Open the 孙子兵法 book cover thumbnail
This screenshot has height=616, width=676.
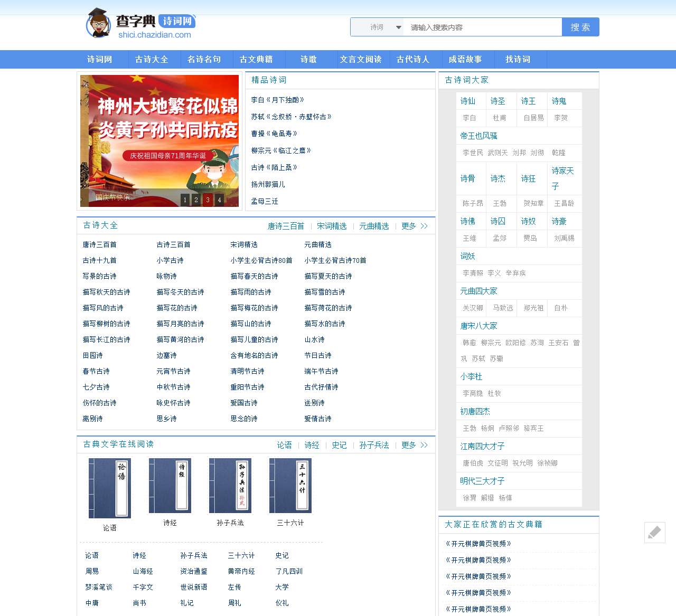[x=230, y=486]
